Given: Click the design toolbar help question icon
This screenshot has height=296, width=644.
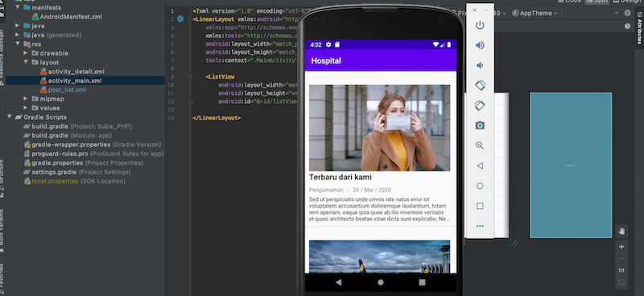Looking at the screenshot, I should click(627, 27).
